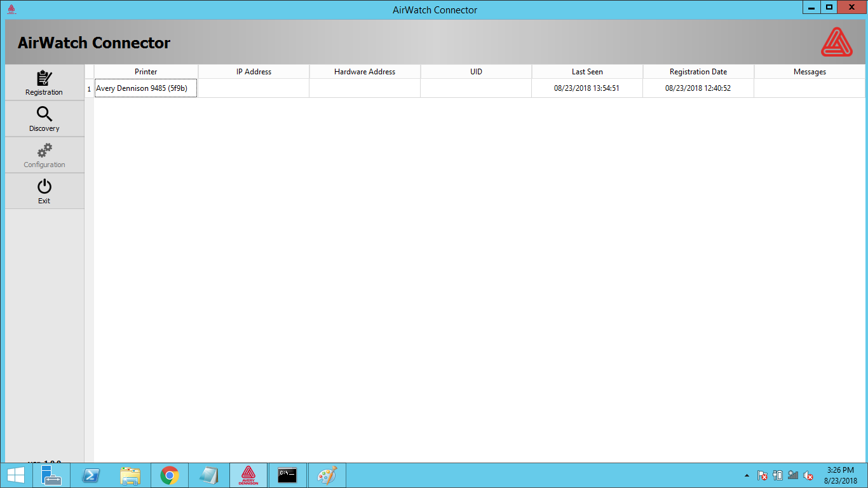
Task: Open the Configuration section
Action: [x=44, y=155]
